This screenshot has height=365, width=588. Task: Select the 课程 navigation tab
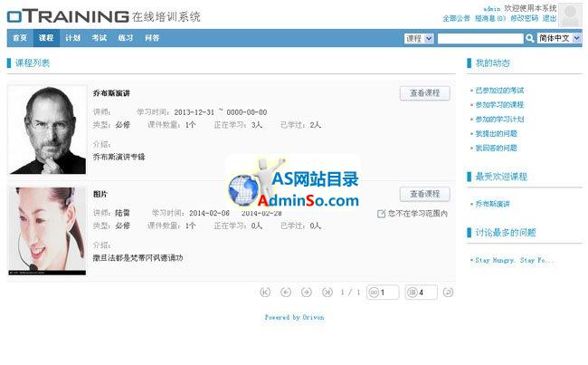[x=46, y=38]
